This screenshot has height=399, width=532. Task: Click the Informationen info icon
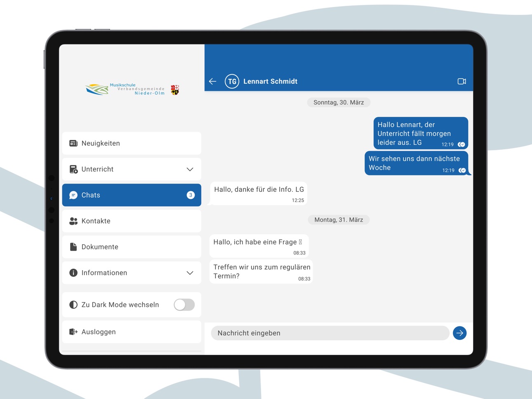(x=73, y=273)
